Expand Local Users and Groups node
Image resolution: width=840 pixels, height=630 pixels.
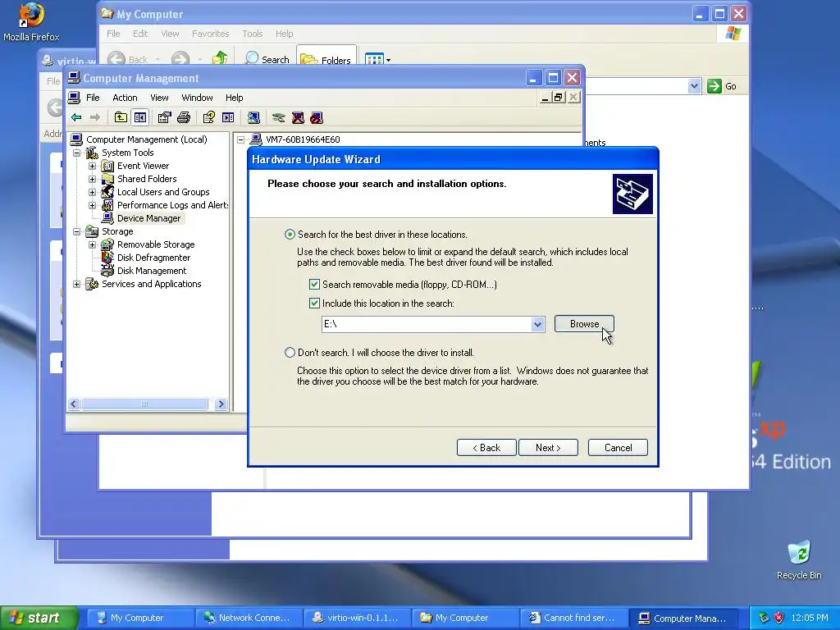coord(92,192)
